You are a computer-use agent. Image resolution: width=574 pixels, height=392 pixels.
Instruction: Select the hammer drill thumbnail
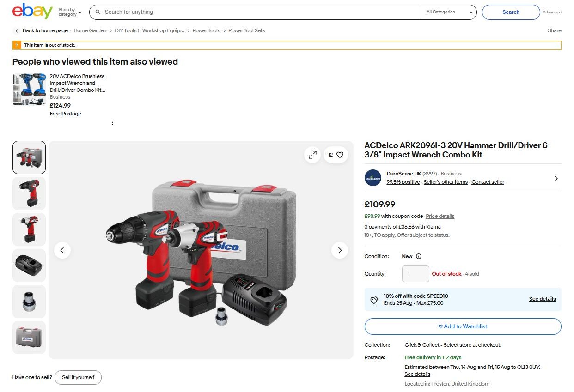click(x=29, y=193)
